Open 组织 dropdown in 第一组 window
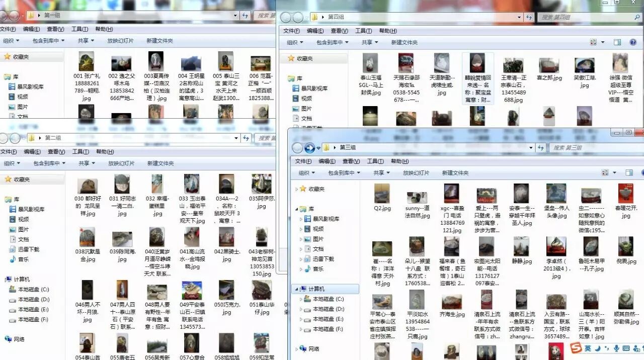Viewport: 644px width, 360px height. [x=11, y=41]
